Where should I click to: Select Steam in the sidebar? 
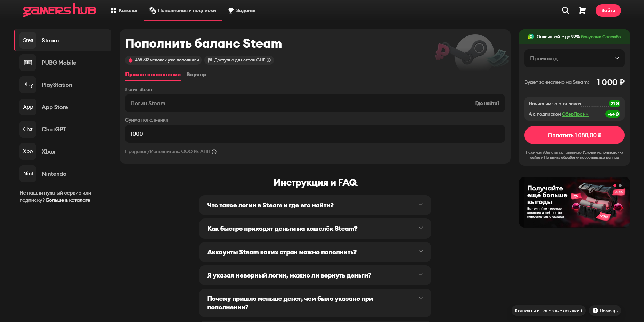[x=63, y=40]
